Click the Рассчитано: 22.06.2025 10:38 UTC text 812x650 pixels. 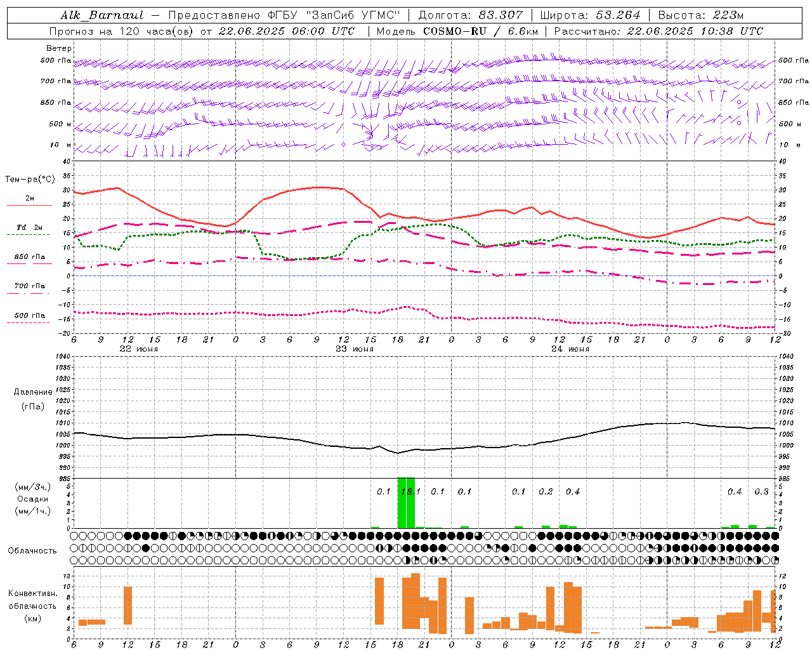pyautogui.click(x=659, y=31)
